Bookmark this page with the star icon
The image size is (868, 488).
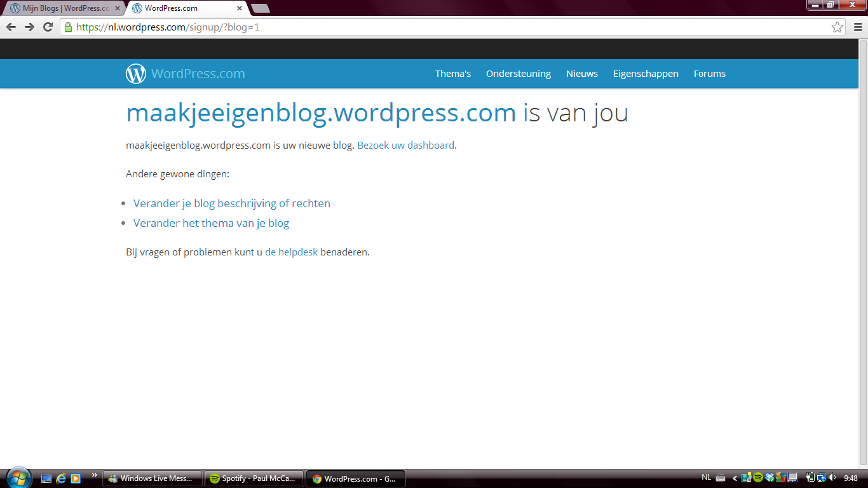837,27
